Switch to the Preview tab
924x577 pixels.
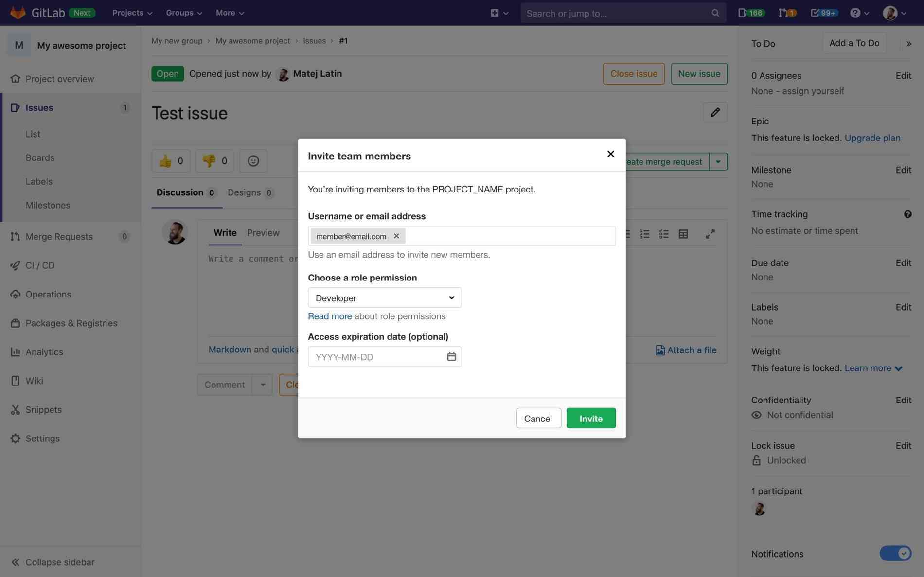(263, 232)
